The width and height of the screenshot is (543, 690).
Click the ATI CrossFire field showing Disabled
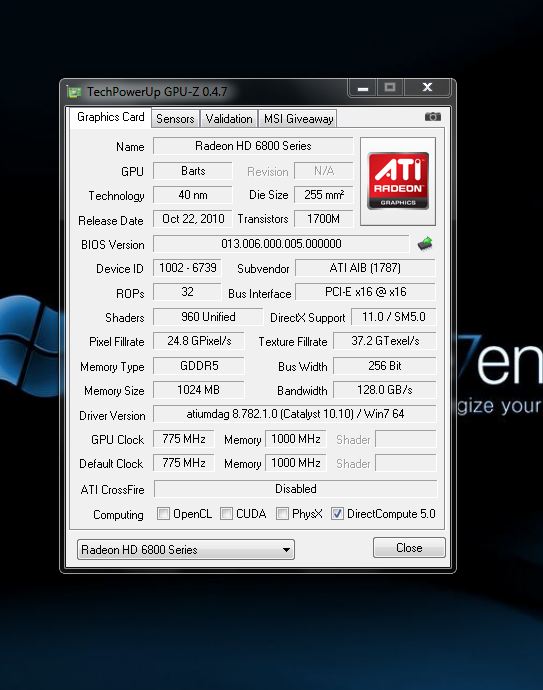296,489
